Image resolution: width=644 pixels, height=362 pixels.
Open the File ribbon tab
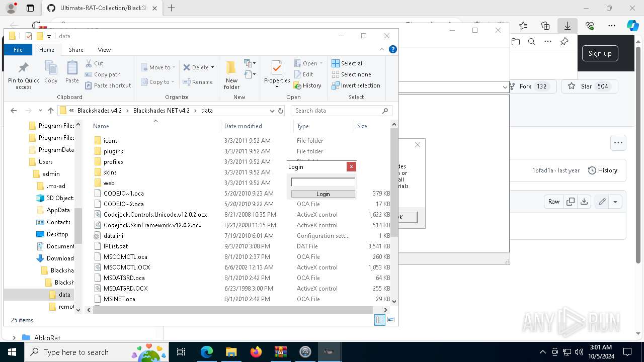tap(18, 50)
